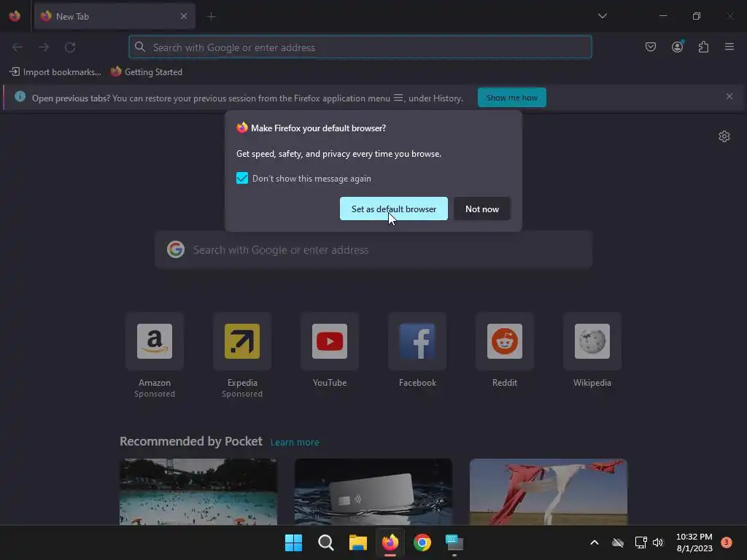Viewport: 747px width, 560px height.
Task: Open the volume speaker tray icon
Action: tap(658, 542)
